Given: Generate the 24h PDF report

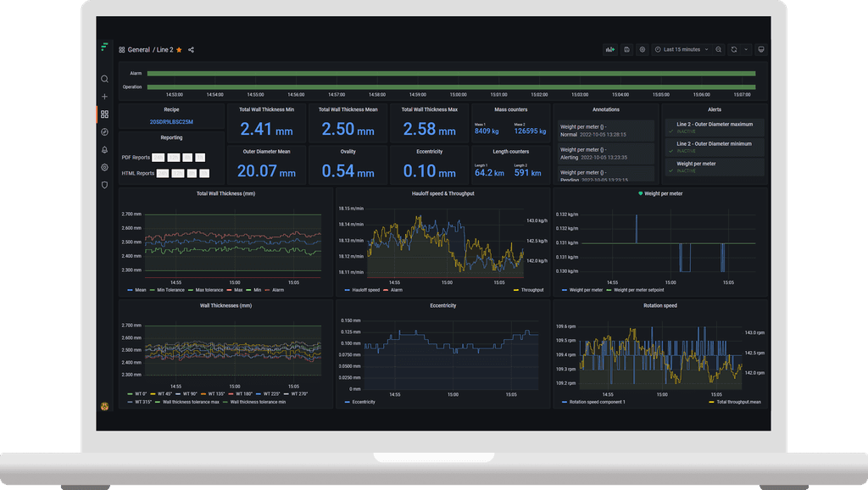Looking at the screenshot, I should click(159, 158).
